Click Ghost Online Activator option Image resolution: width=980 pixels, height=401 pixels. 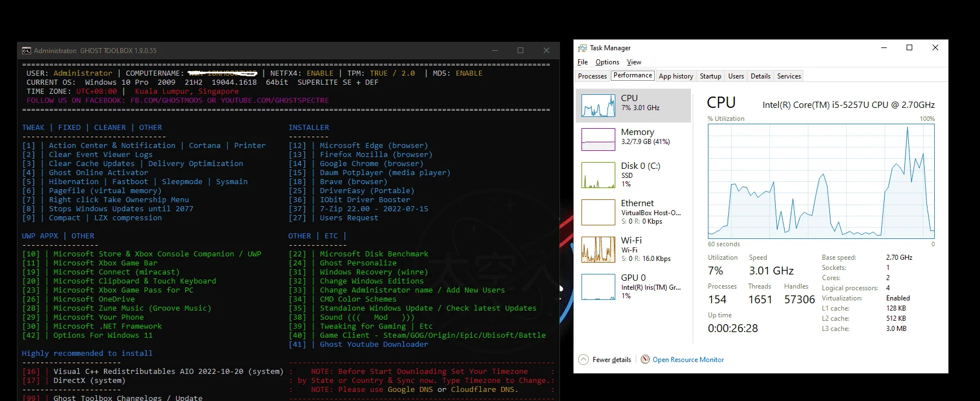(x=85, y=172)
